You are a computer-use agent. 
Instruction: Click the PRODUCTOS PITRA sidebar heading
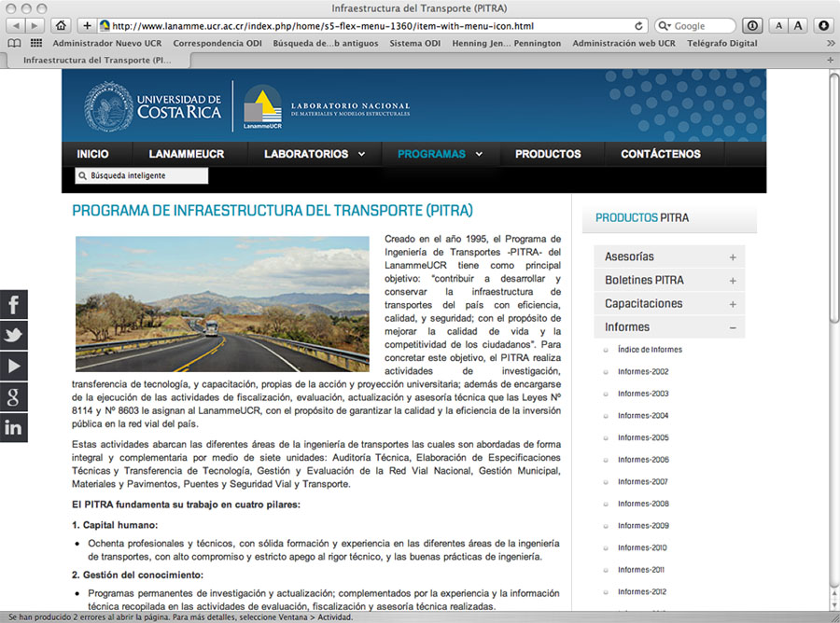click(642, 218)
